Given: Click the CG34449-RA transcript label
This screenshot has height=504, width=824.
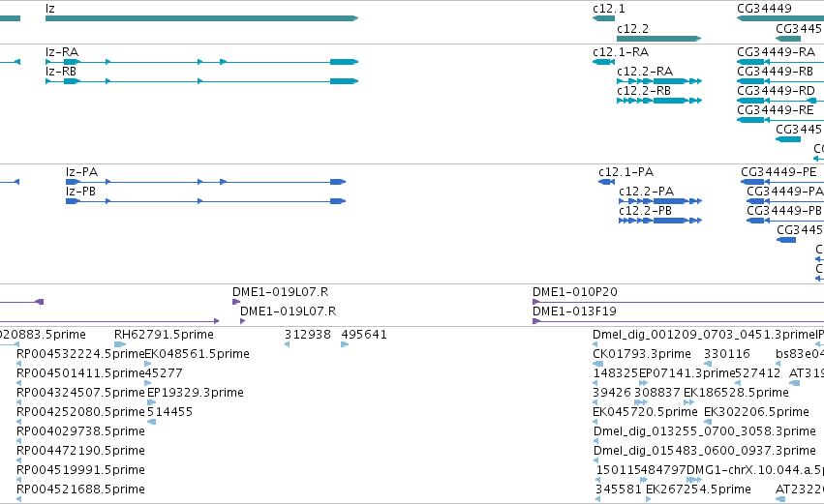Looking at the screenshot, I should (x=777, y=52).
